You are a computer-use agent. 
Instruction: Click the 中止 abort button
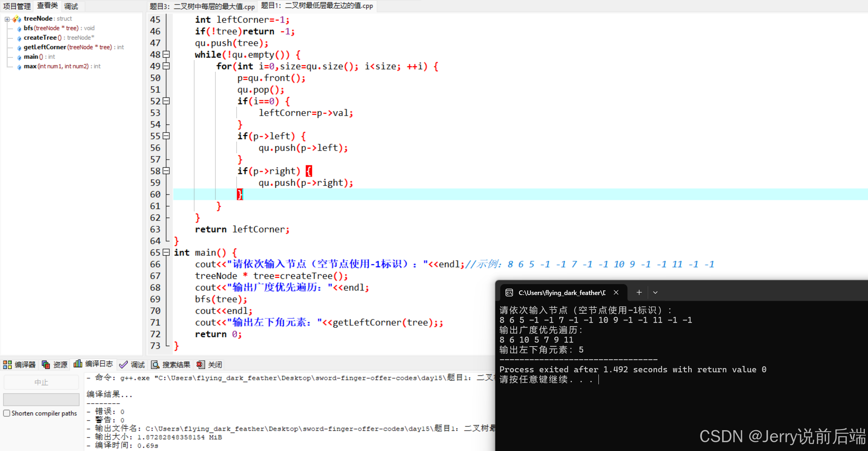tap(41, 382)
